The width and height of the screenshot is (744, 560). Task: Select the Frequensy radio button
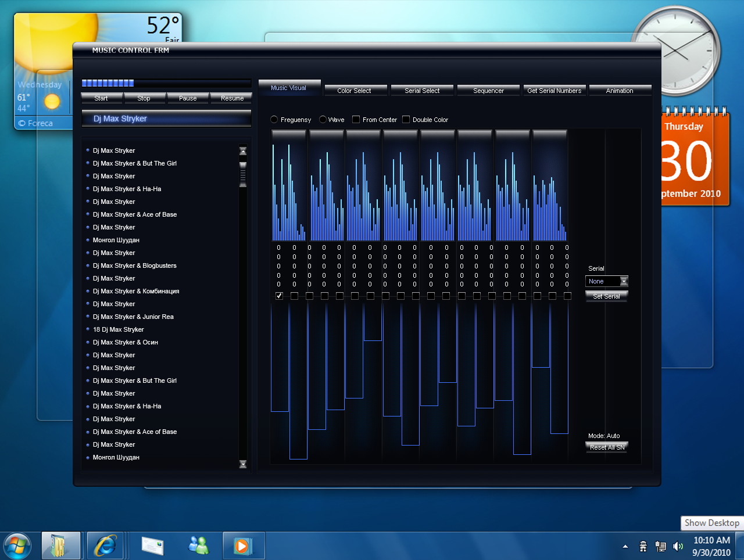point(274,120)
